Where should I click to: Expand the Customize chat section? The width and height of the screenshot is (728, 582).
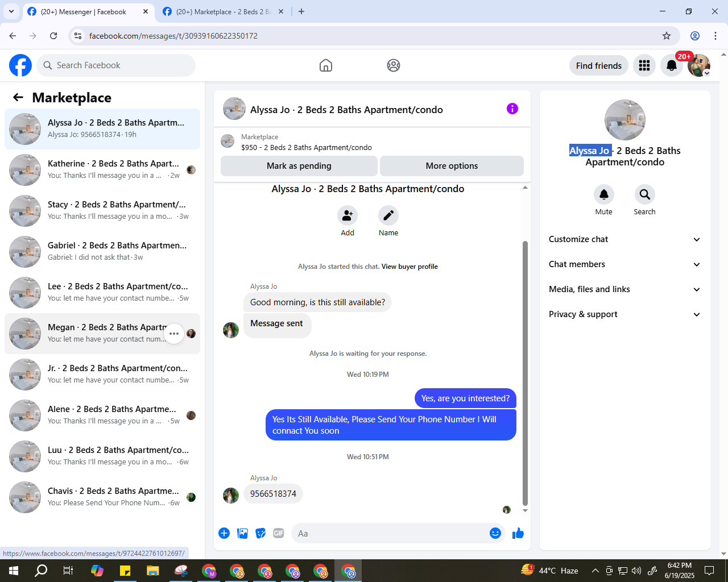coord(624,239)
